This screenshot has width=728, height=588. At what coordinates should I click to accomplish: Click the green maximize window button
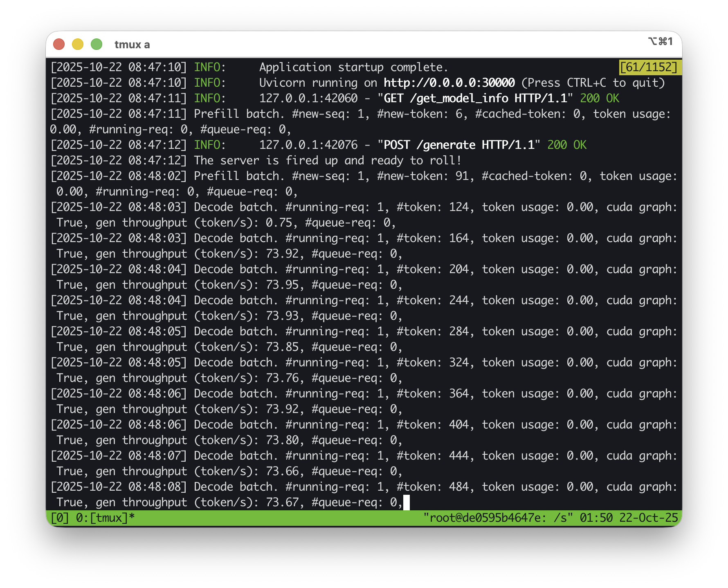pos(97,44)
